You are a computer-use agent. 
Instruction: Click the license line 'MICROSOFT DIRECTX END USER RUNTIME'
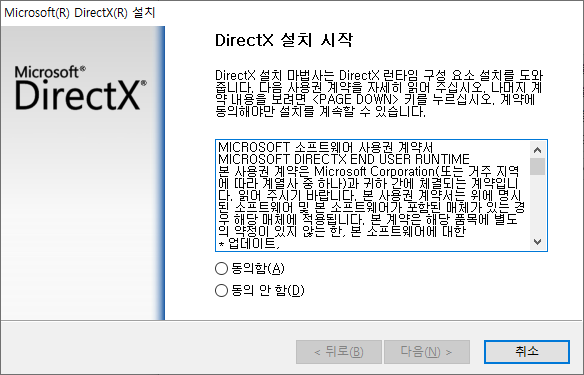click(343, 159)
